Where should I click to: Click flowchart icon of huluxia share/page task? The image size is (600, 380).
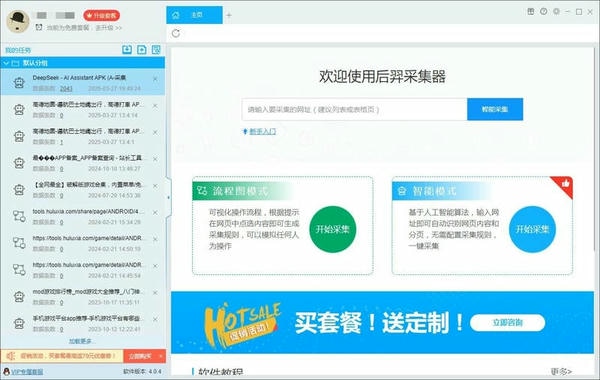[x=19, y=216]
